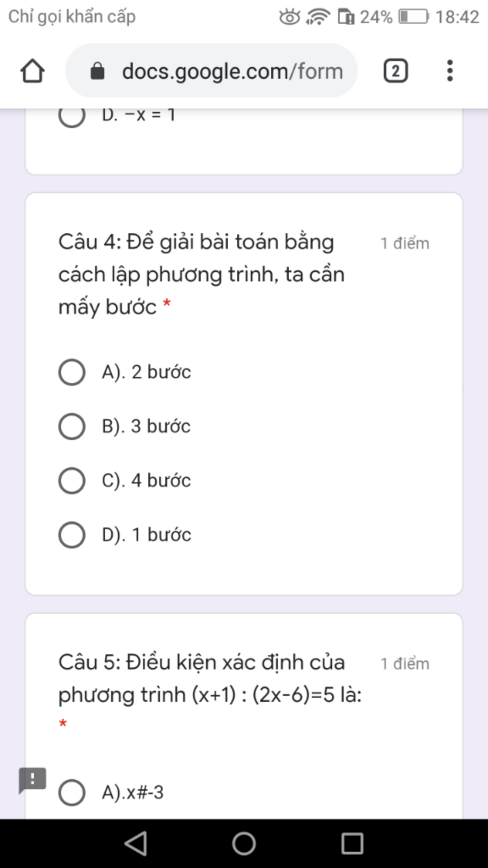Tap the eye comfort status icon
This screenshot has width=488, height=868.
point(290,17)
